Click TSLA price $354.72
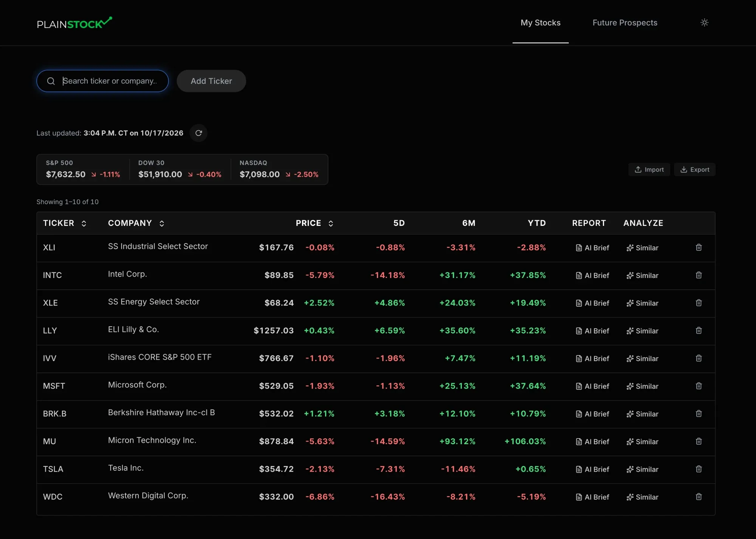The height and width of the screenshot is (539, 756). click(276, 469)
